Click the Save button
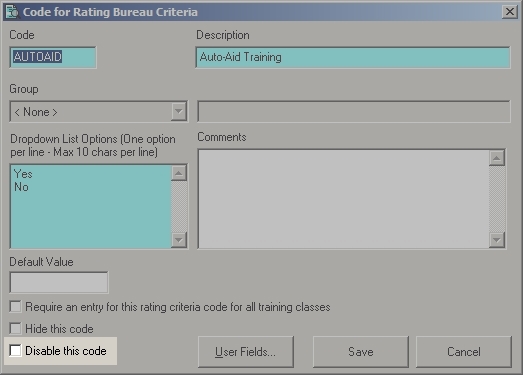 [361, 352]
